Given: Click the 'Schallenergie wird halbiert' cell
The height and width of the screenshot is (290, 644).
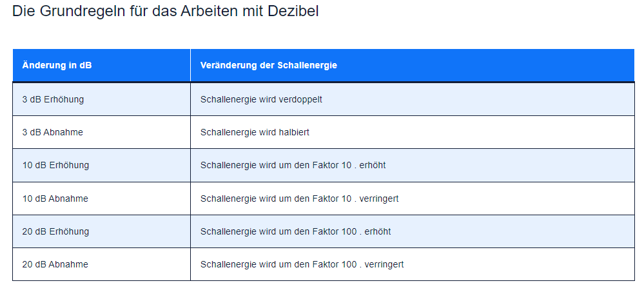Looking at the screenshot, I should 255,132.
